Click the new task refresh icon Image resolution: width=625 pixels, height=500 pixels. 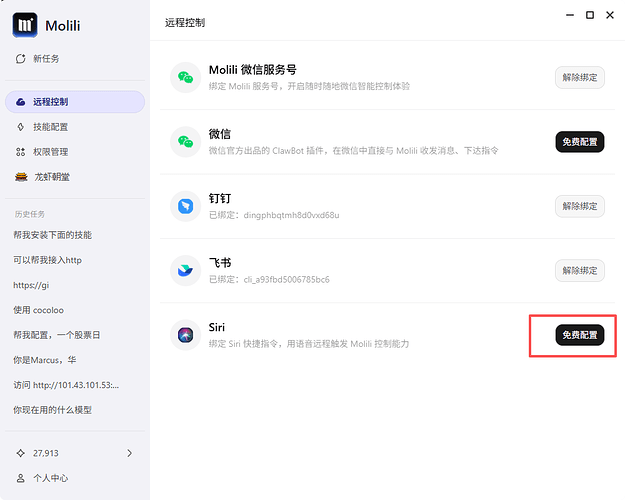point(21,59)
